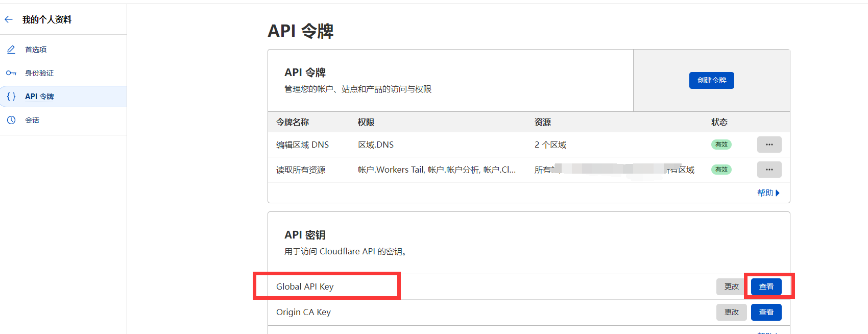
Task: Click 更改 for the Global API Key
Action: pyautogui.click(x=731, y=287)
